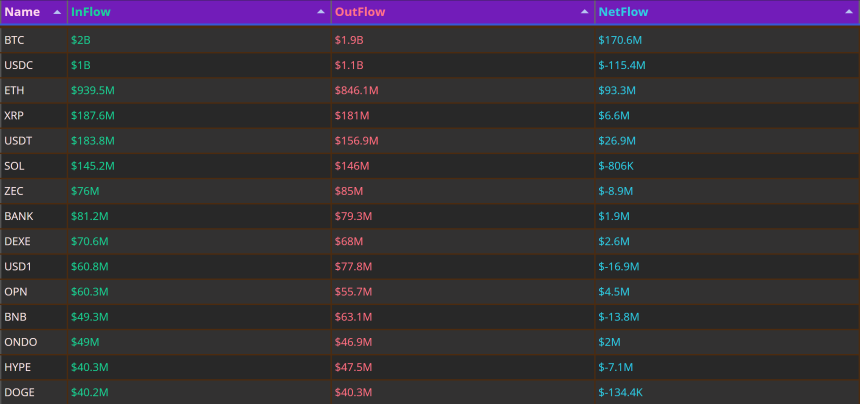Click BANK inflow value $81.2M
Image resolution: width=860 pixels, height=404 pixels.
click(x=89, y=217)
